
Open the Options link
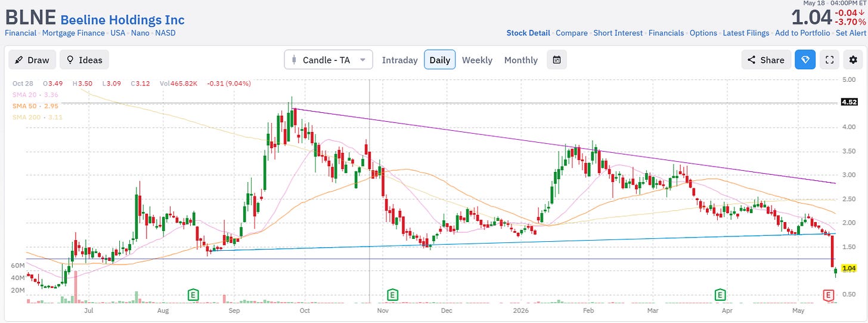click(703, 33)
